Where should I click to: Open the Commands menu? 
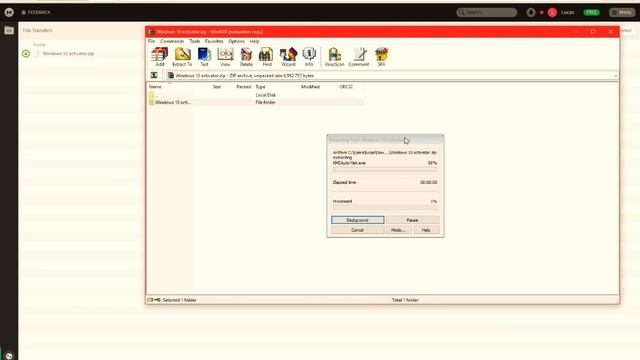tap(172, 41)
